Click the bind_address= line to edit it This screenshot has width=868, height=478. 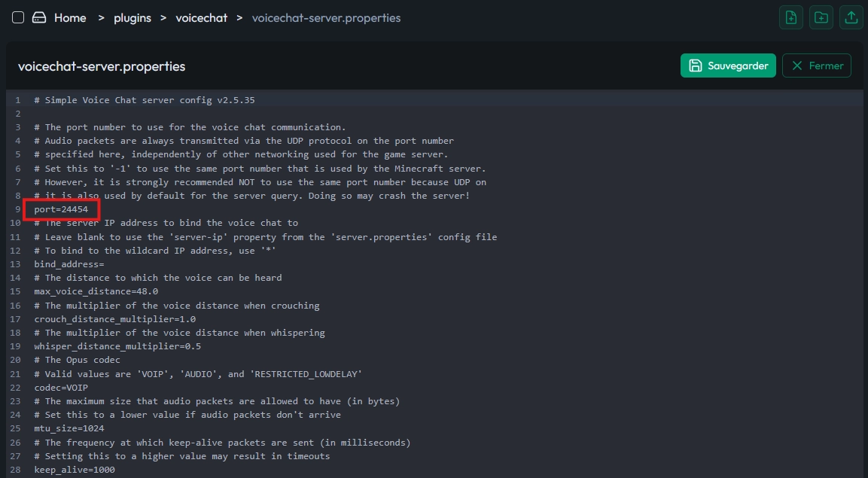click(70, 263)
